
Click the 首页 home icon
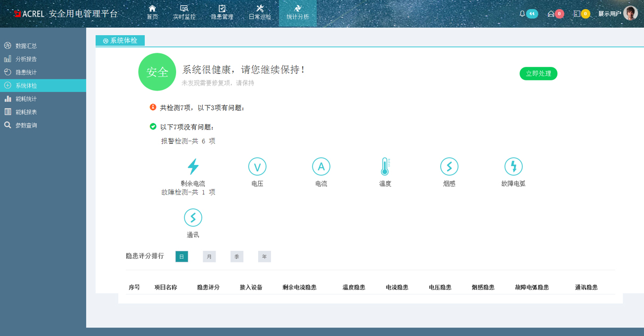click(152, 13)
